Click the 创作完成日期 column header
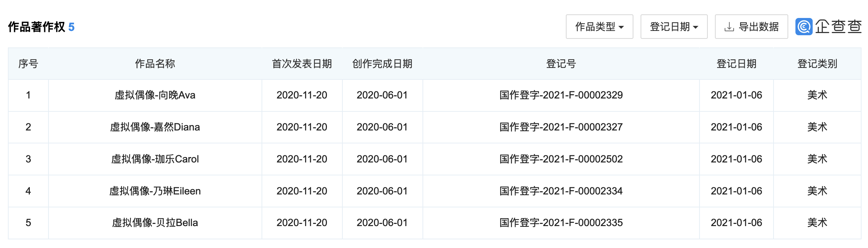Screen dimensions: 868x248 click(x=382, y=64)
